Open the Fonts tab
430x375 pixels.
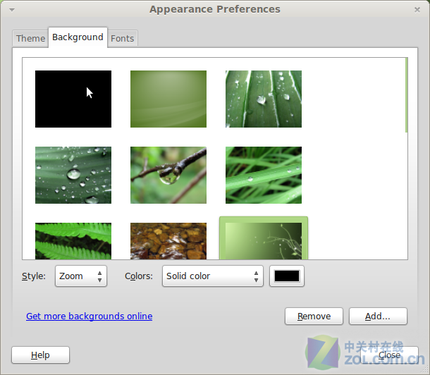tap(122, 38)
